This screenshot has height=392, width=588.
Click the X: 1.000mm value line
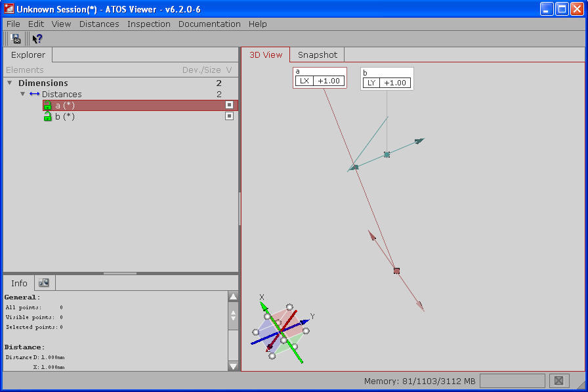49,367
